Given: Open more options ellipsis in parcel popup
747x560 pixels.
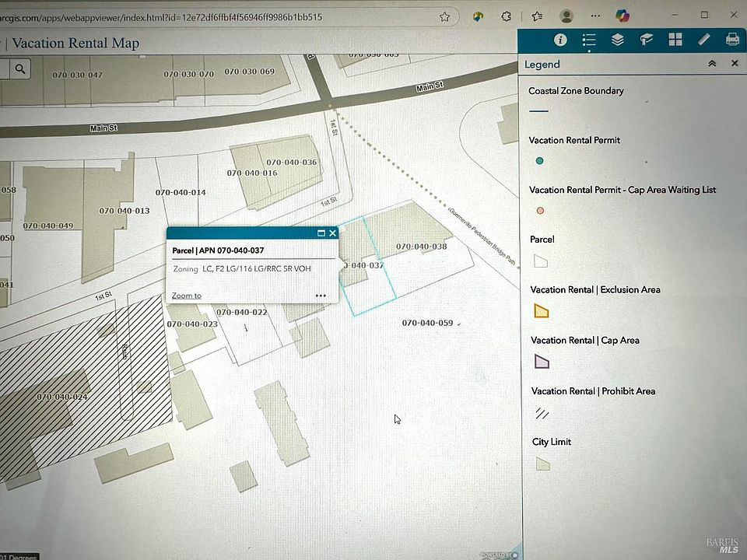Looking at the screenshot, I should 321,296.
